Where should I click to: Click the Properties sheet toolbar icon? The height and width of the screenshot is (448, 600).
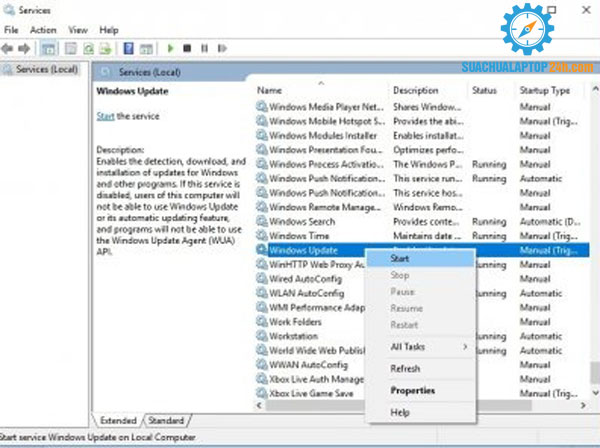click(71, 49)
